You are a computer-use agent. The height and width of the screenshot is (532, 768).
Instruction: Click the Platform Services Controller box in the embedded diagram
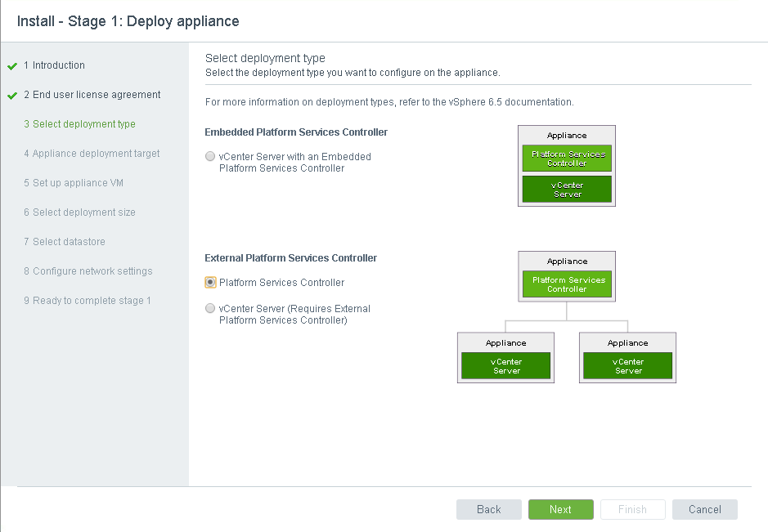coord(567,159)
